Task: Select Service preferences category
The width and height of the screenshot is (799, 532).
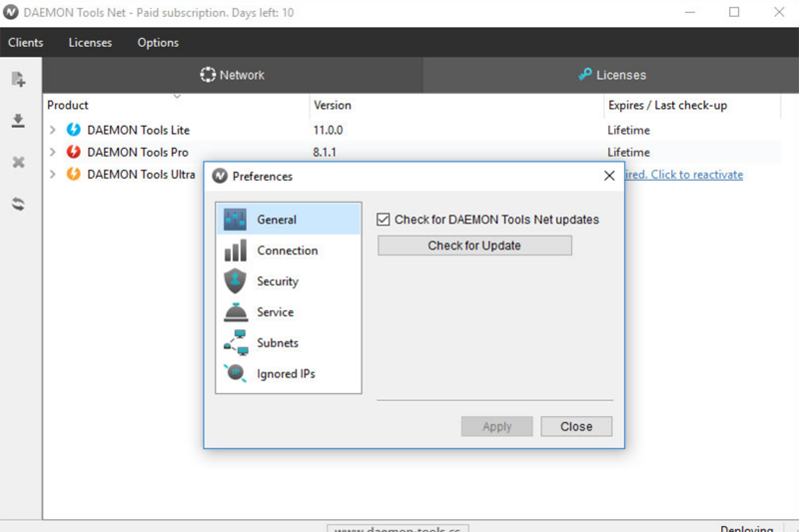Action: click(x=289, y=312)
